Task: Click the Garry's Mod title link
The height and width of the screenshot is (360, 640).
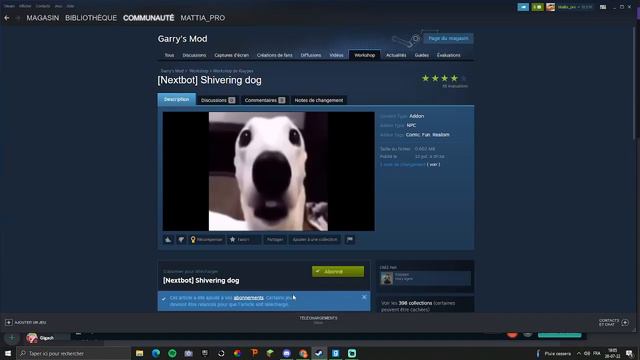Action: point(182,39)
